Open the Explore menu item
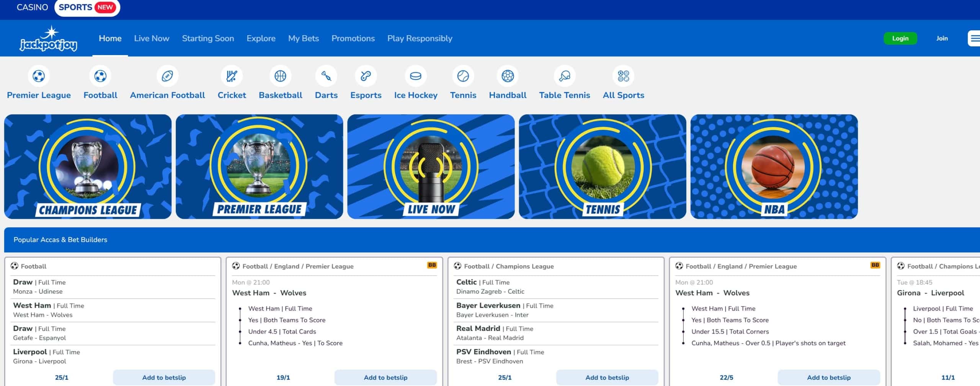Image resolution: width=980 pixels, height=386 pixels. [261, 38]
